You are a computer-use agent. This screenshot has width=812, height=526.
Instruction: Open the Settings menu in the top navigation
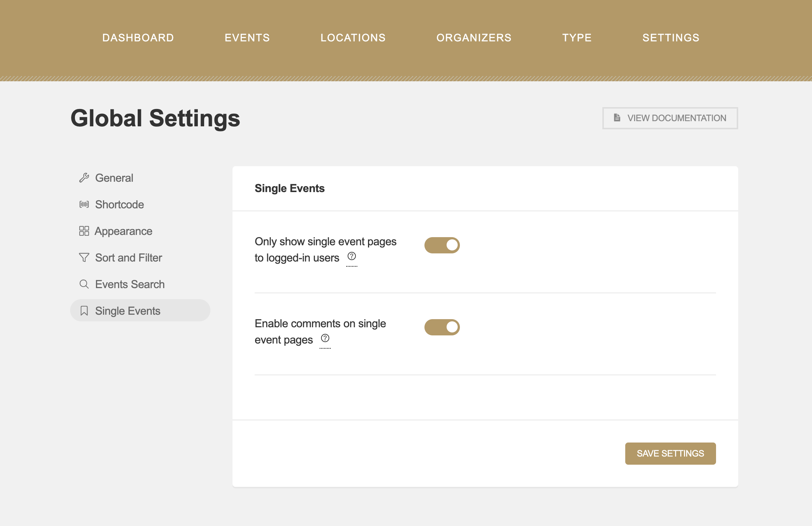(x=671, y=38)
